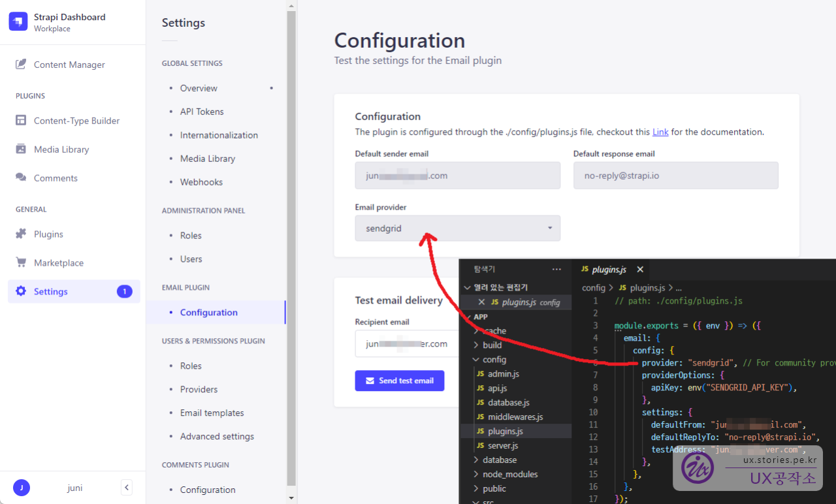The width and height of the screenshot is (836, 504).
Task: Select Email Plugin Configuration item
Action: pos(216,313)
